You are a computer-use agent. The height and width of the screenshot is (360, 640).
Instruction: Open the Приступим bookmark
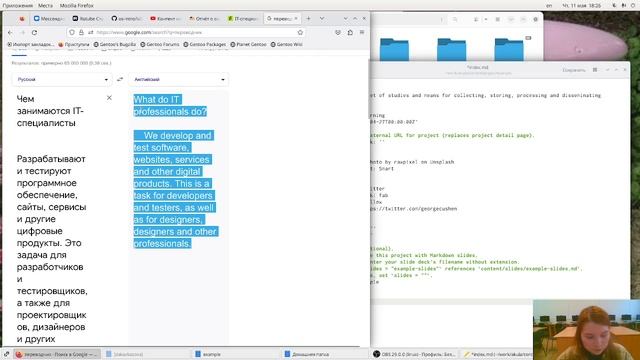[x=74, y=44]
